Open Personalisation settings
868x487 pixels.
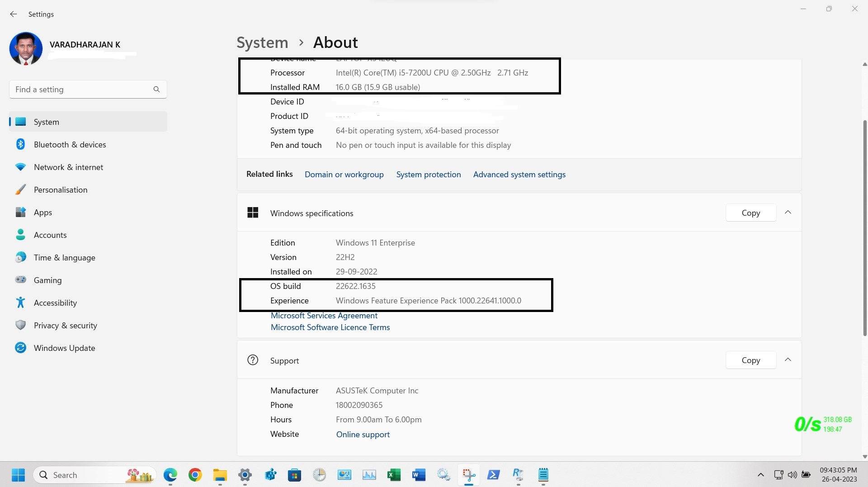click(88, 189)
